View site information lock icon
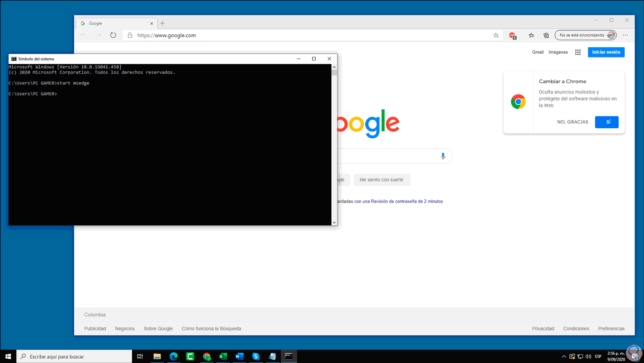 coord(130,35)
